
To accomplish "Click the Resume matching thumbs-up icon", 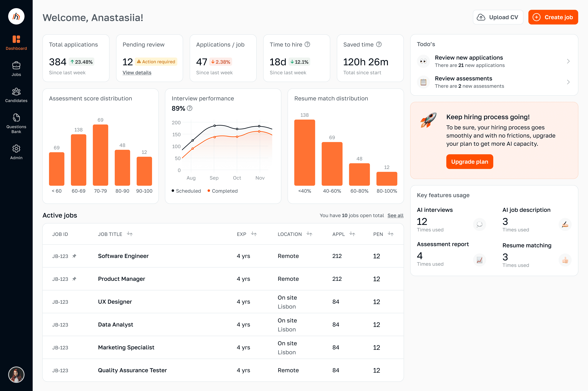I will [565, 260].
